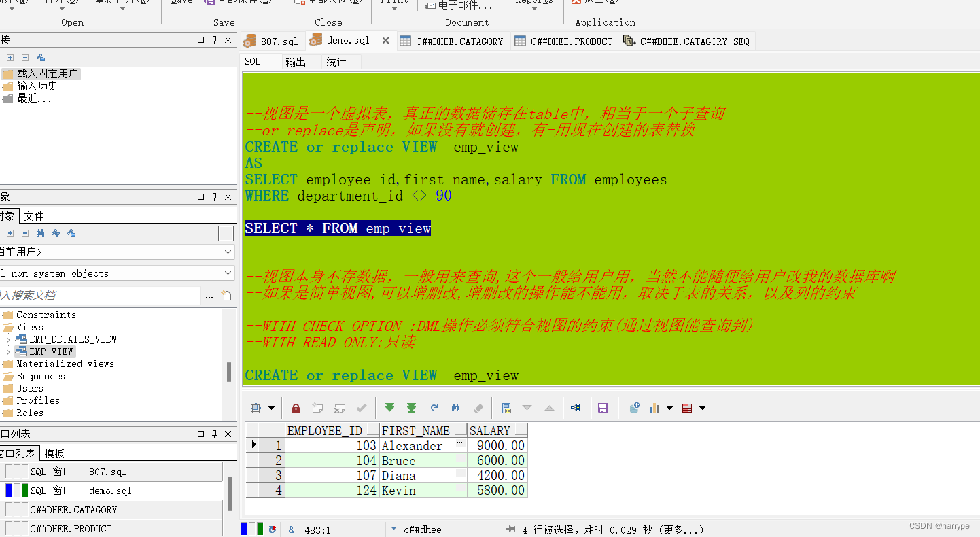Click the objects tree vertical scrollbar
The width and height of the screenshot is (980, 537).
pyautogui.click(x=228, y=372)
